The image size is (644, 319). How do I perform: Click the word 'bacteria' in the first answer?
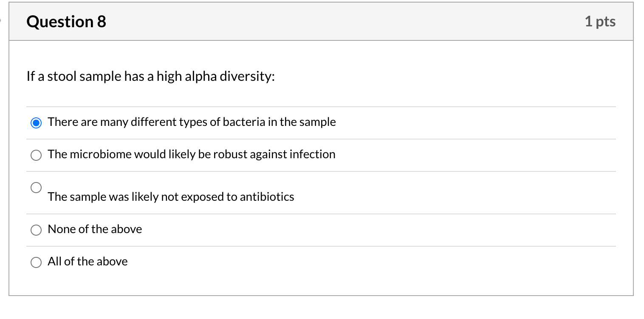244,122
